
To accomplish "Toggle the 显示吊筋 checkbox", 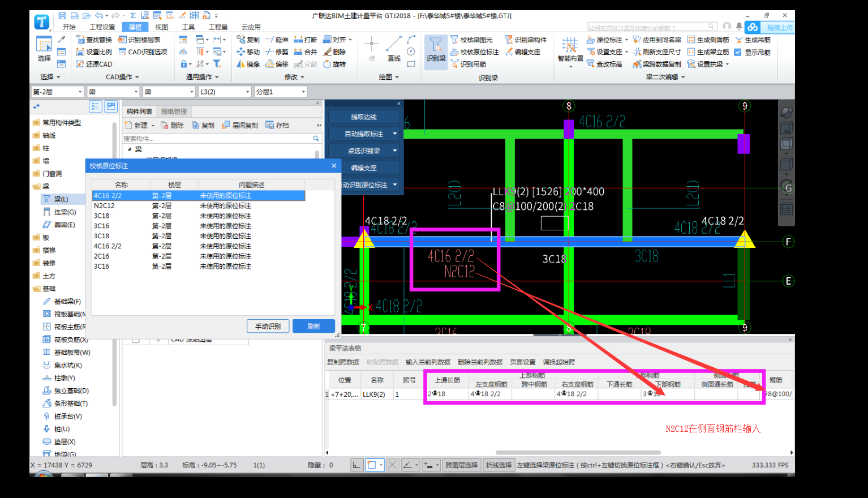I will [738, 52].
